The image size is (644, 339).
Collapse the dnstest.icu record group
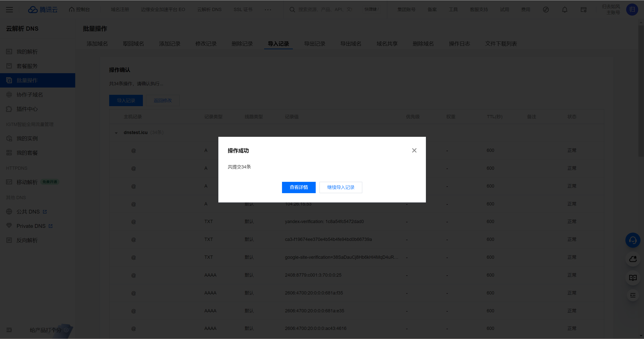[116, 133]
